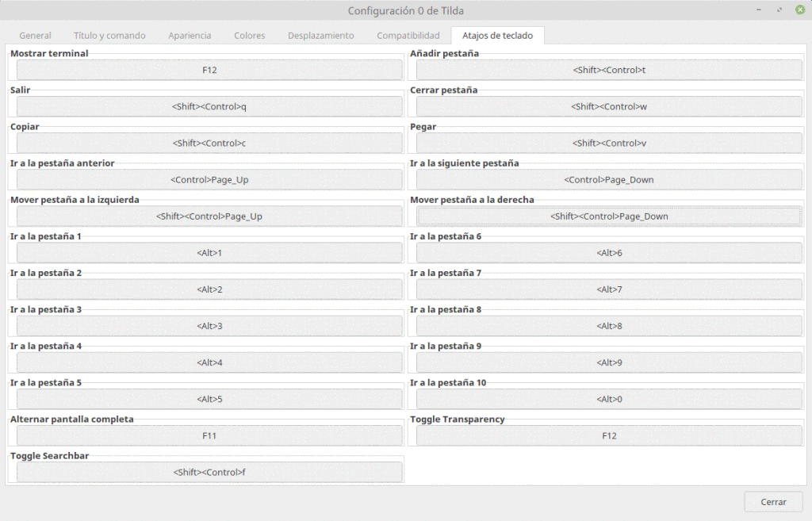Change the Salir keybinding
This screenshot has height=521, width=812.
pos(209,106)
